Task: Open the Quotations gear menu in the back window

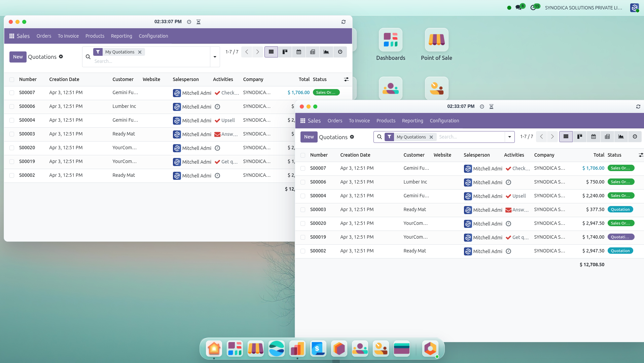Action: coord(61,56)
